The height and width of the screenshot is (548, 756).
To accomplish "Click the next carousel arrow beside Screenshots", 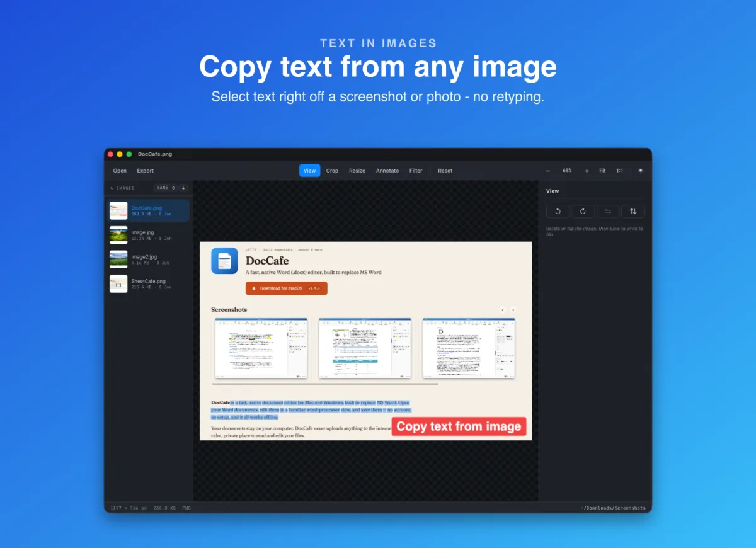I will pos(513,310).
